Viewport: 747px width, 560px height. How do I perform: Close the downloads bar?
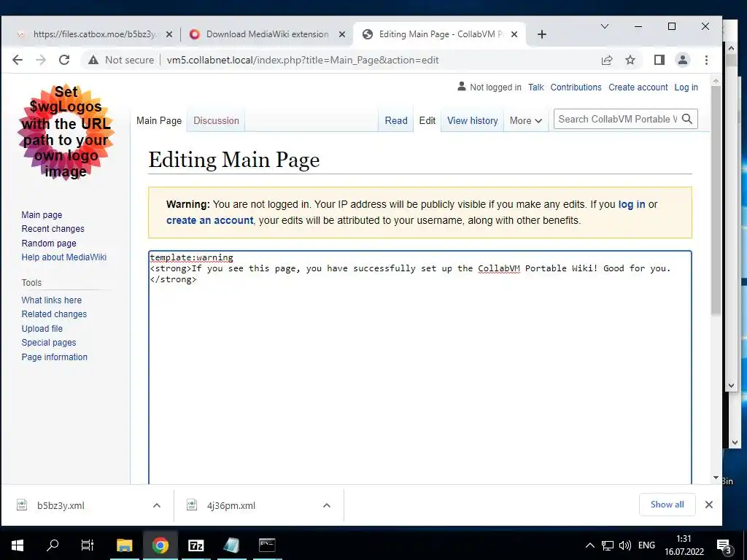(x=709, y=505)
